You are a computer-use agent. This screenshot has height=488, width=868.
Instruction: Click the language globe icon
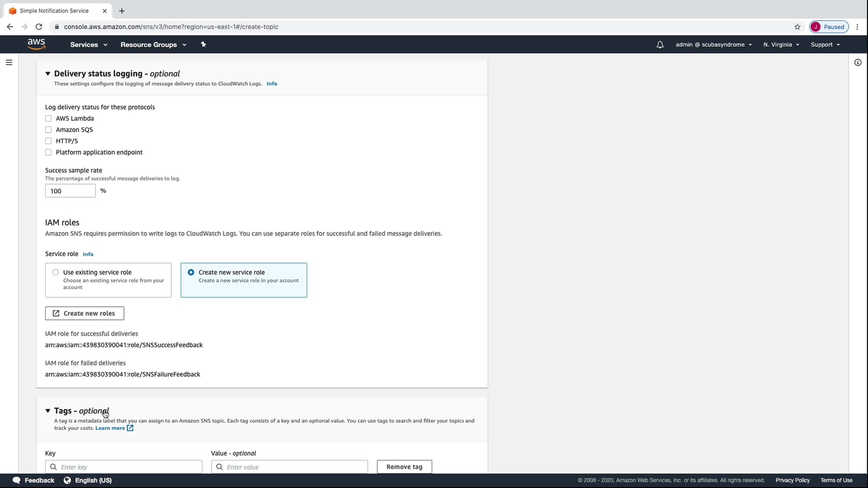[x=67, y=480]
